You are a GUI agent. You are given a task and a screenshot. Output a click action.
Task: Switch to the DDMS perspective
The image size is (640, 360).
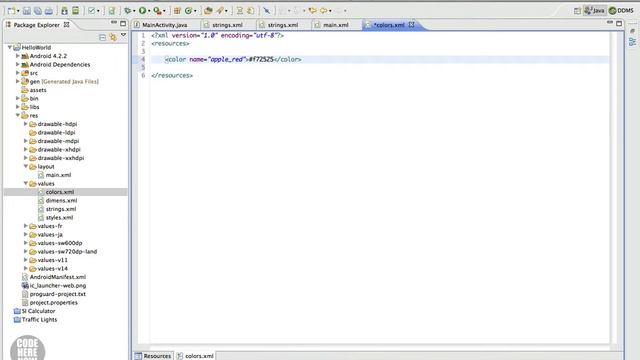[x=621, y=11]
